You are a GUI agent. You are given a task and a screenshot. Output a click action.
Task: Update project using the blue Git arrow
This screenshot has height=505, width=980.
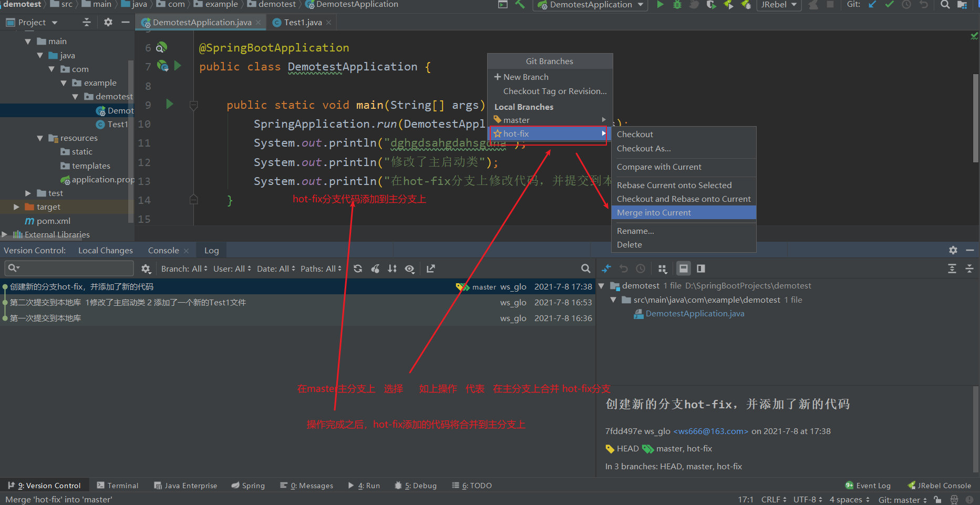coord(872,5)
